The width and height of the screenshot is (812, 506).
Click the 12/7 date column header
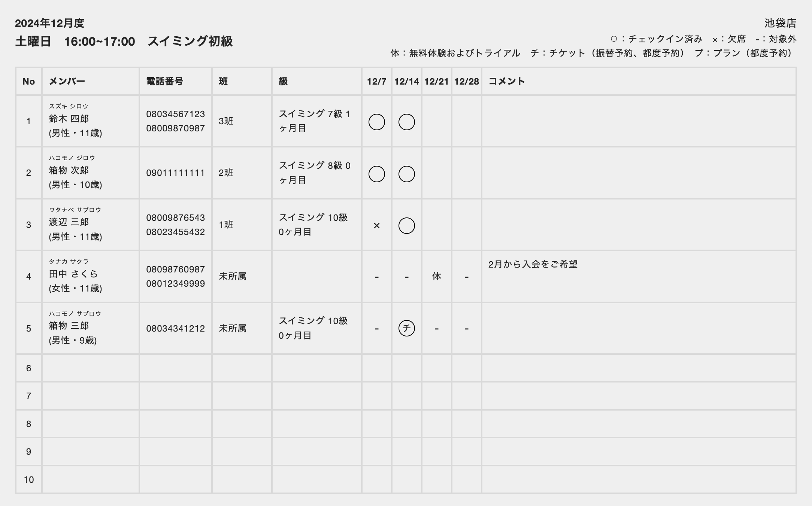[376, 82]
